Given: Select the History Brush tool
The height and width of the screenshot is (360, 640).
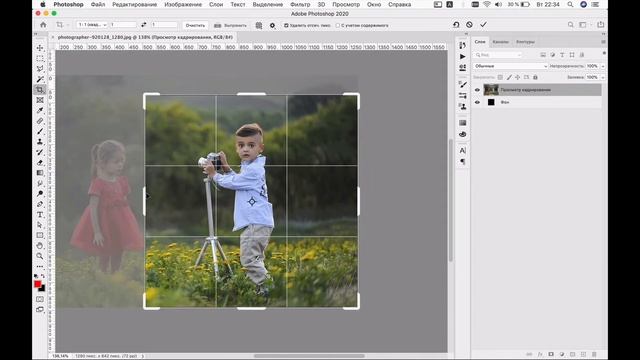Looking at the screenshot, I should click(x=40, y=152).
